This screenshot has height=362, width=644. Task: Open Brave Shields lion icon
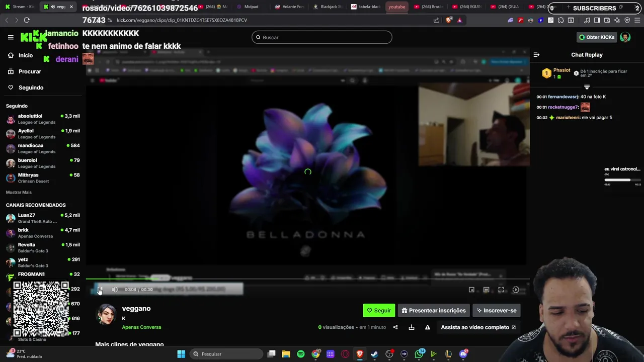[x=449, y=20]
